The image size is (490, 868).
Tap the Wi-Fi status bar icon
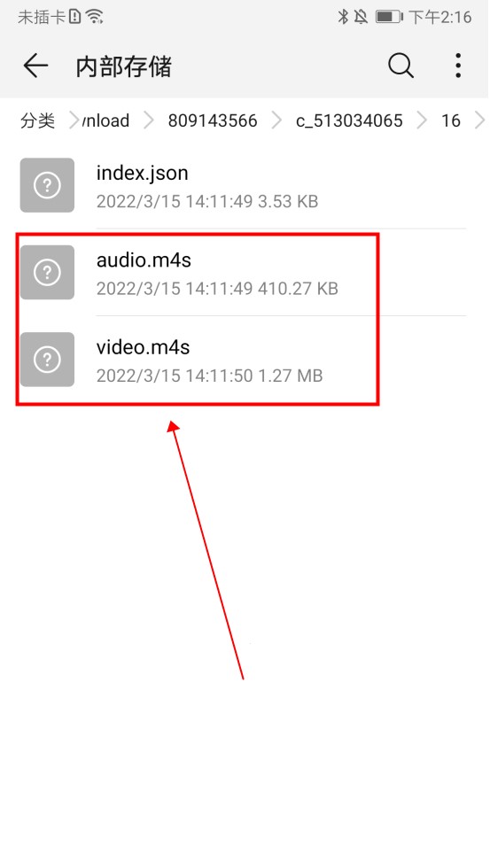[x=95, y=17]
